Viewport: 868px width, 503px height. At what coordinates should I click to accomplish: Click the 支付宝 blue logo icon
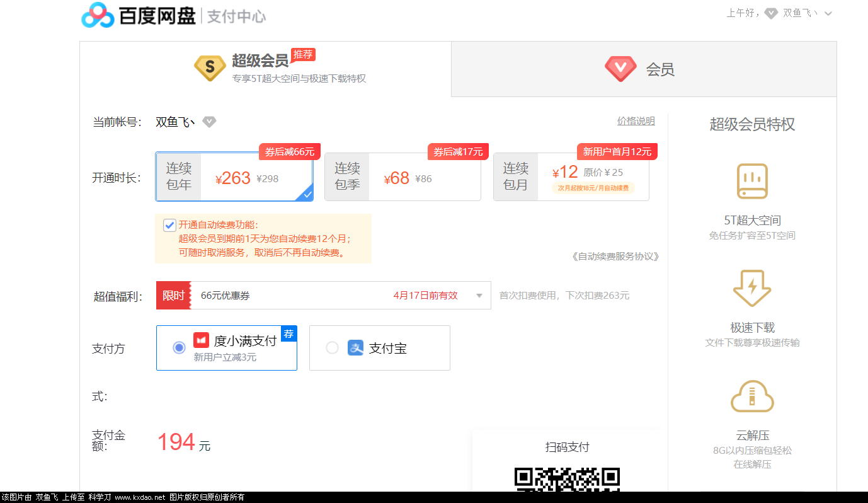pos(355,347)
